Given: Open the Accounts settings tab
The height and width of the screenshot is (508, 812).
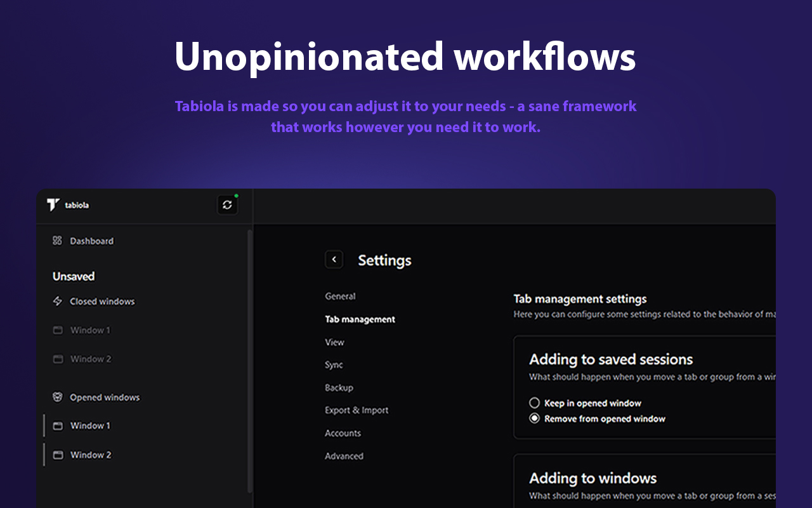Looking at the screenshot, I should point(343,433).
